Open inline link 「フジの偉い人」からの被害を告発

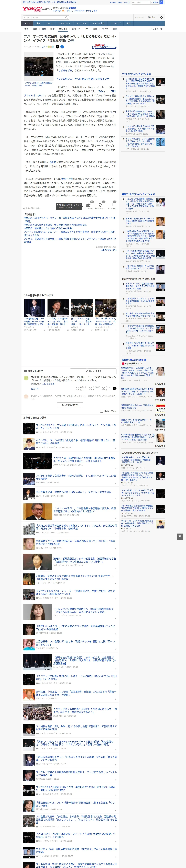click(x=83, y=79)
